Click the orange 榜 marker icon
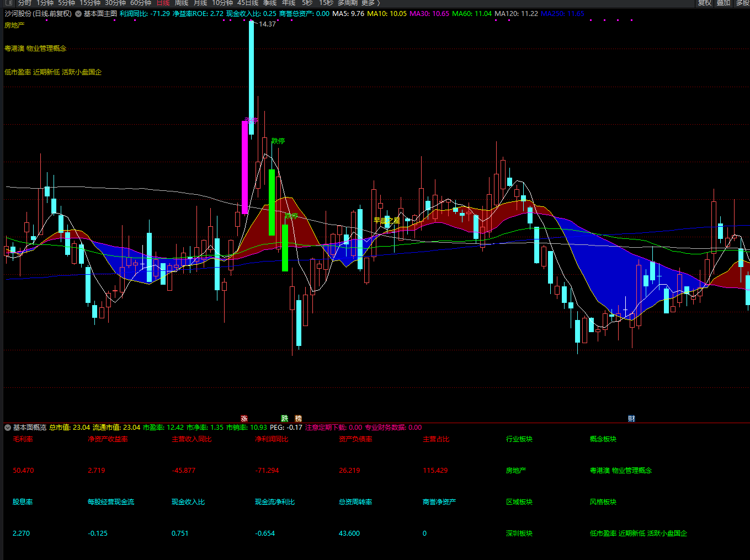 point(298,419)
